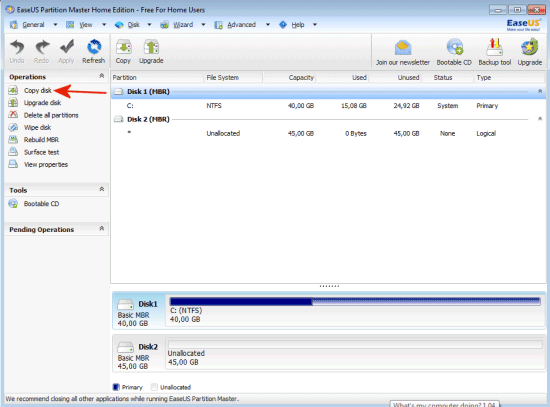The image size is (550, 407).
Task: Click the Disk2 drive icon in the disk map
Action: click(x=126, y=347)
